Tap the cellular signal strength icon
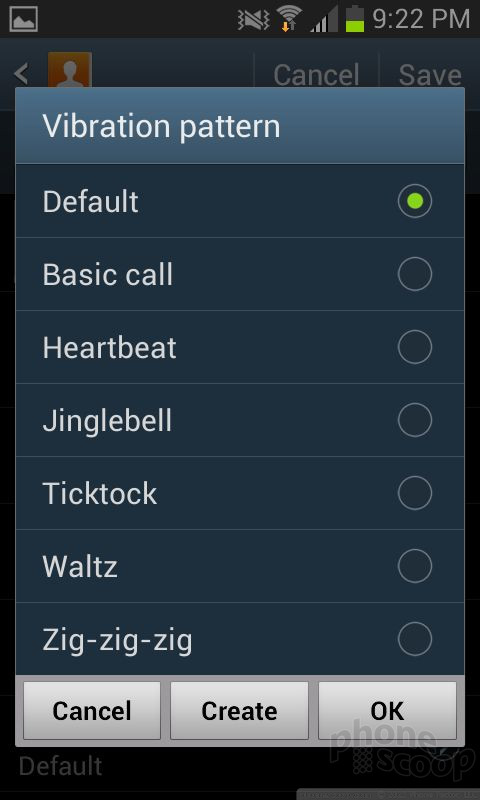The image size is (480, 800). 325,20
